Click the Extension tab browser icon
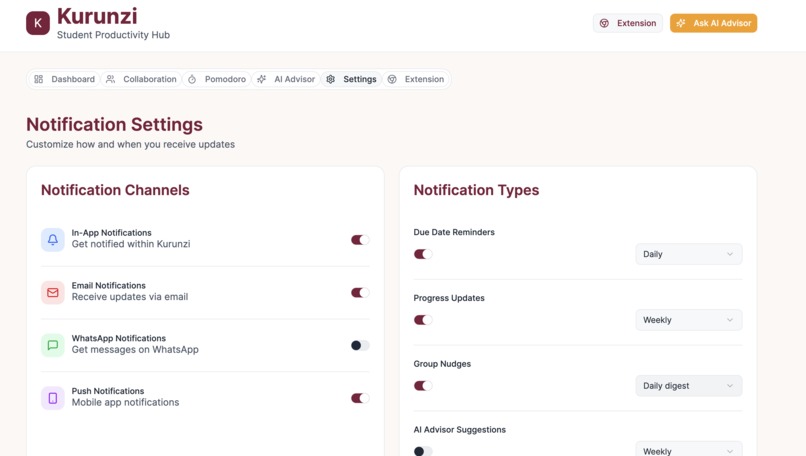Screen dimensions: 806x456 (x=392, y=79)
